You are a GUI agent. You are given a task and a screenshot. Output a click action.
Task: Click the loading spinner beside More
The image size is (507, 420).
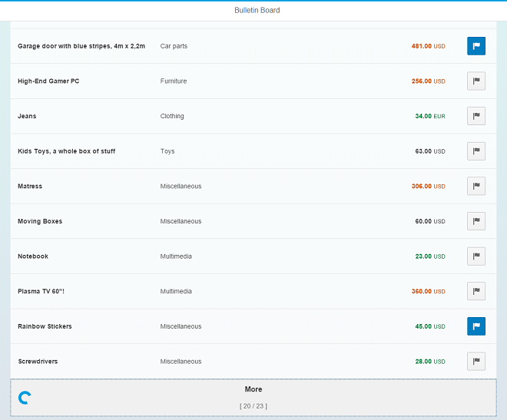point(25,397)
